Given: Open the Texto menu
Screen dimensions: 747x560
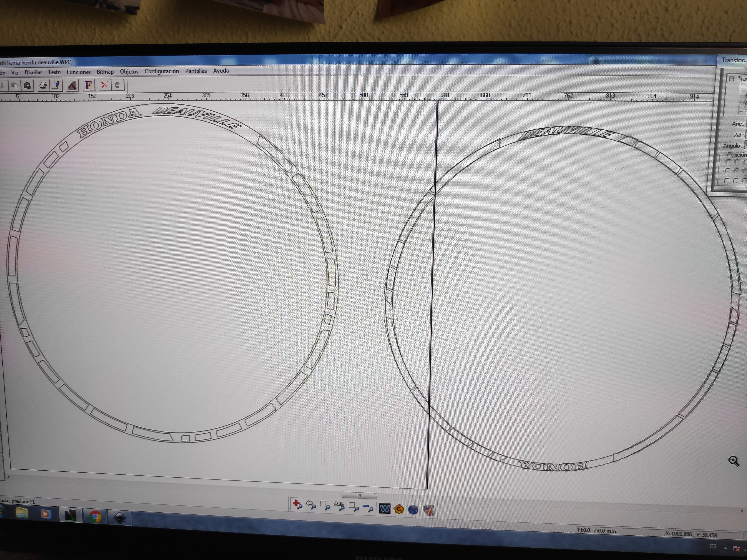Looking at the screenshot, I should click(54, 72).
